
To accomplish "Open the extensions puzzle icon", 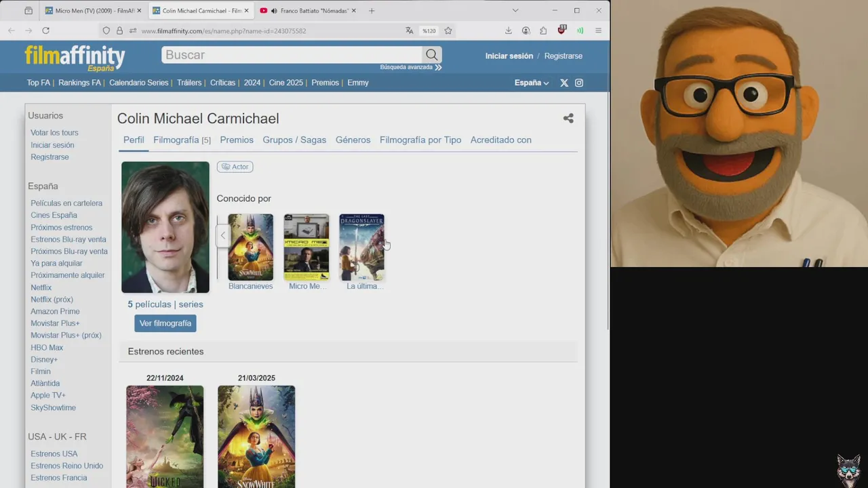I will tap(543, 30).
